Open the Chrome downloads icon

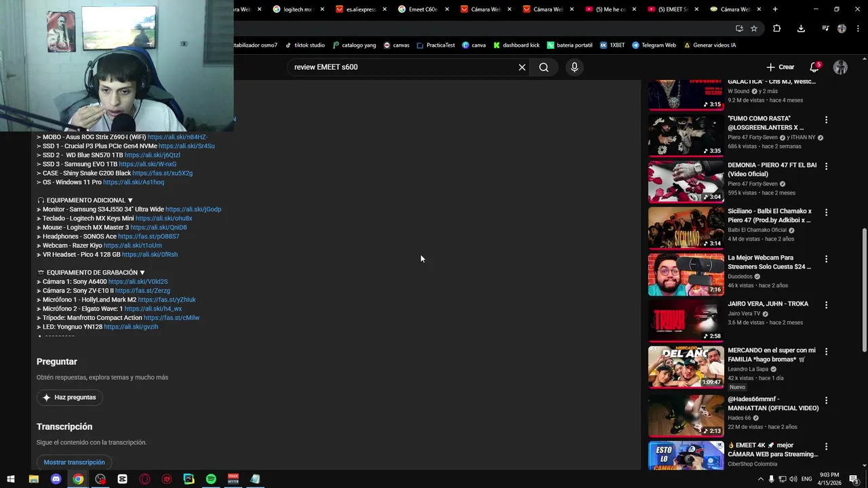coord(801,28)
